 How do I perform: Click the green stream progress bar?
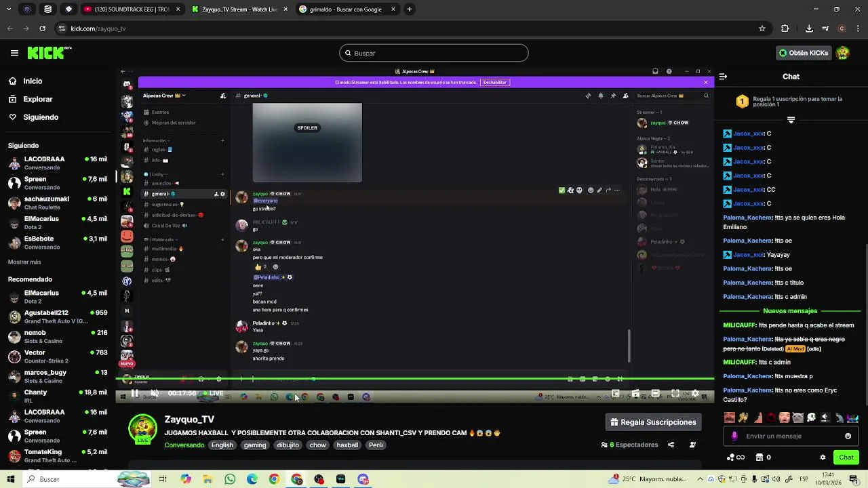pos(415,379)
